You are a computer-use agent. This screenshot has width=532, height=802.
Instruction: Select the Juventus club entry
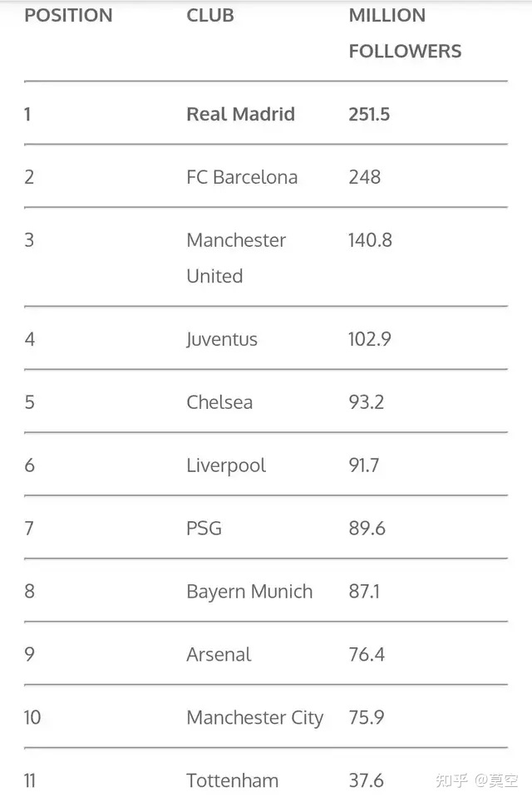tap(222, 340)
